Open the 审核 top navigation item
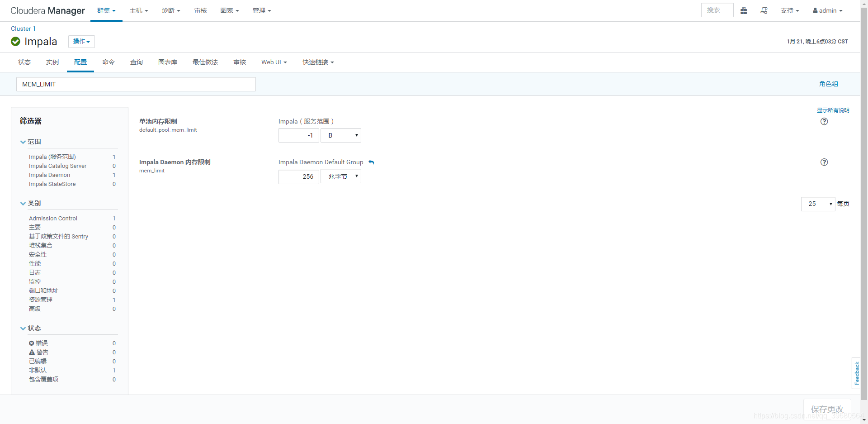The width and height of the screenshot is (868, 424). click(x=201, y=10)
